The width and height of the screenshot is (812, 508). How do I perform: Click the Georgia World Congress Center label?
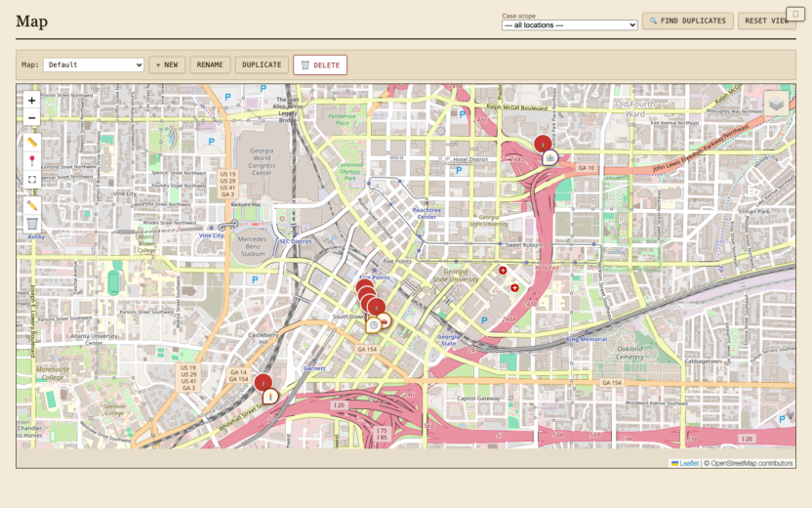262,162
